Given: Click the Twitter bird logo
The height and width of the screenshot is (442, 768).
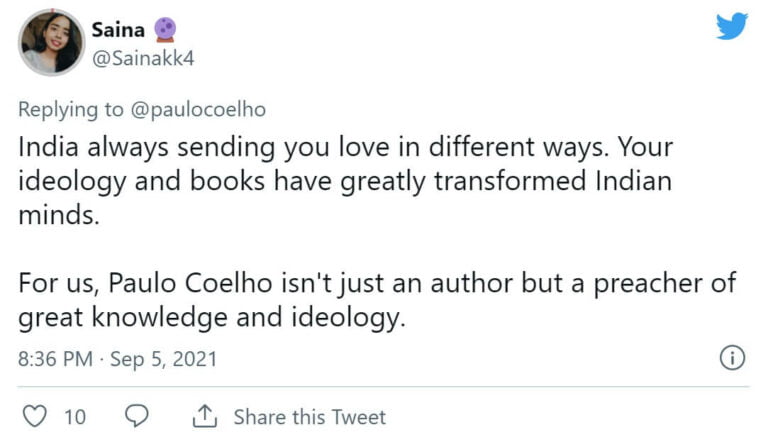Looking at the screenshot, I should tap(732, 28).
